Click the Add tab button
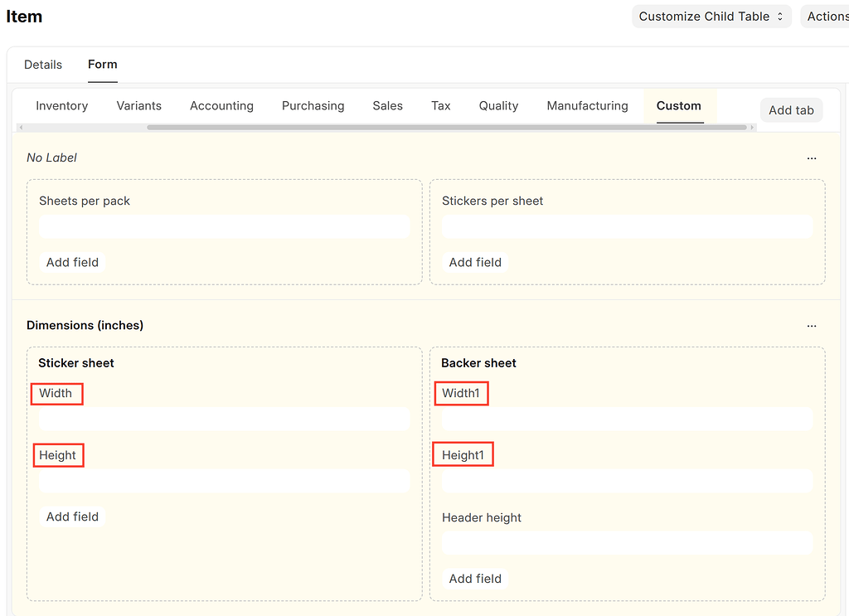The height and width of the screenshot is (616, 849). click(791, 109)
